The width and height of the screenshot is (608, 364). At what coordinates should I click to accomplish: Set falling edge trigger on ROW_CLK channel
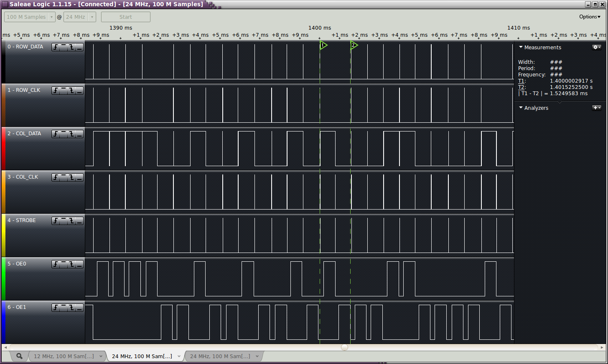71,91
